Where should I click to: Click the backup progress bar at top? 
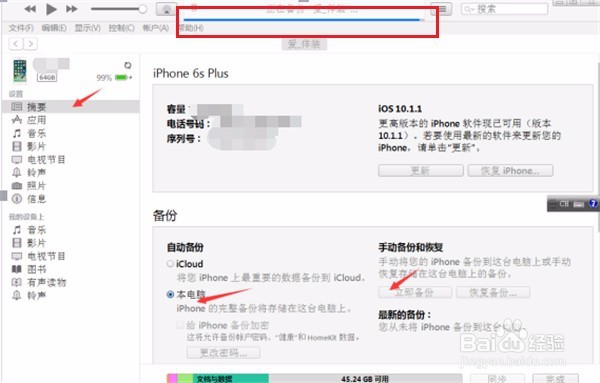click(x=303, y=20)
